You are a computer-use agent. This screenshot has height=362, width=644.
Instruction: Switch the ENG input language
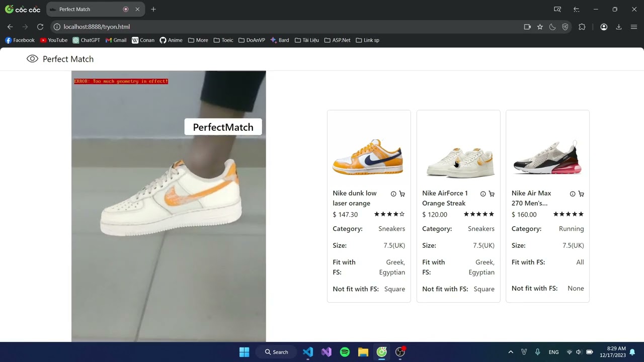pyautogui.click(x=553, y=352)
